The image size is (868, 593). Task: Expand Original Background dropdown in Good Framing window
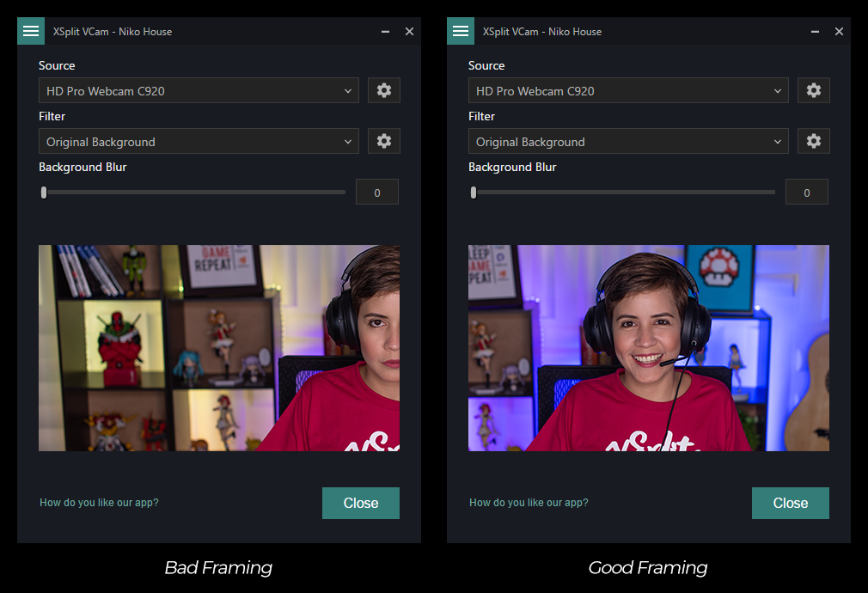(628, 141)
